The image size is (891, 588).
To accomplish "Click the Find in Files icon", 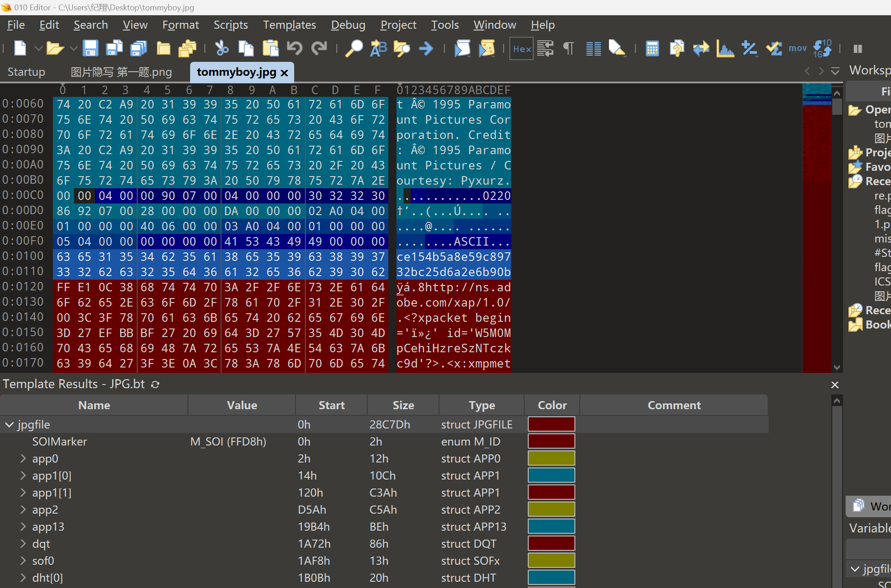I will 402,48.
